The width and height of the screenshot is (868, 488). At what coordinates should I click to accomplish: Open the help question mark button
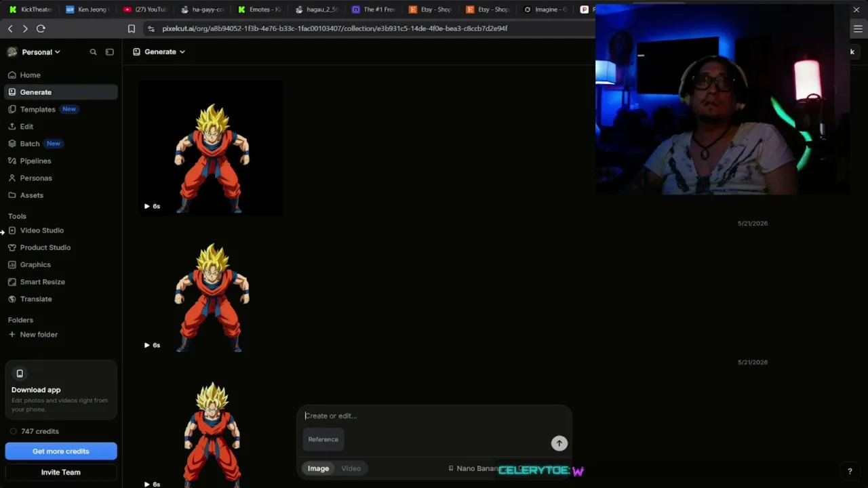(x=850, y=472)
